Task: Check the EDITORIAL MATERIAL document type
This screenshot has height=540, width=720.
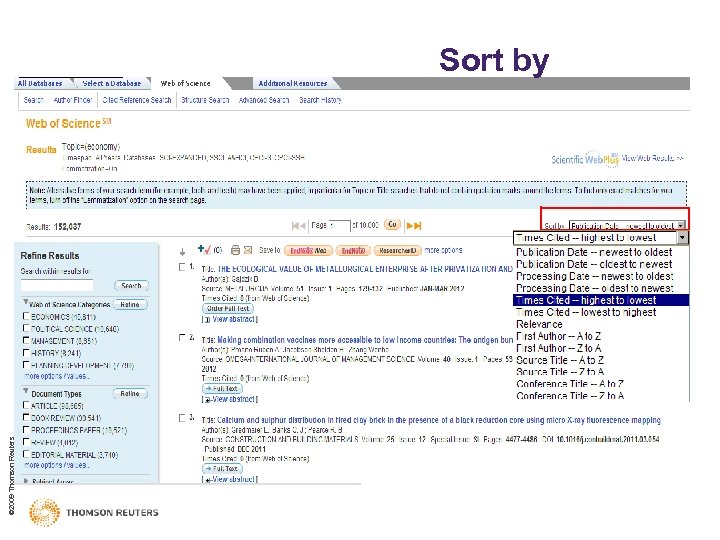Action: [x=26, y=454]
